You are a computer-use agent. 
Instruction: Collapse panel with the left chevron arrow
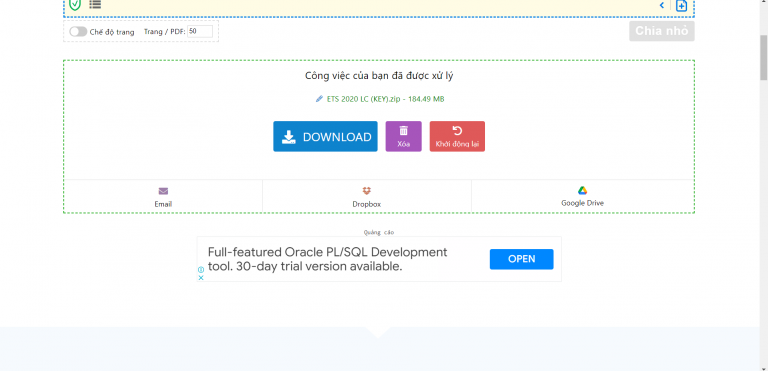click(x=662, y=5)
